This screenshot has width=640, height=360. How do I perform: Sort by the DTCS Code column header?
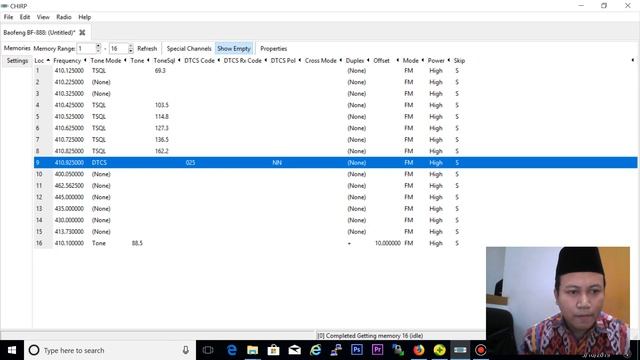point(199,60)
